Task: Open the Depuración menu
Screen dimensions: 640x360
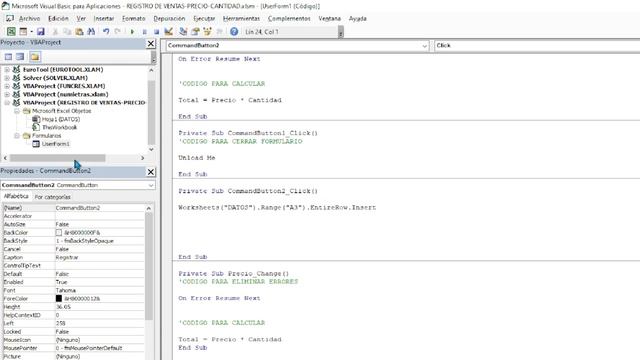Action: [x=169, y=18]
